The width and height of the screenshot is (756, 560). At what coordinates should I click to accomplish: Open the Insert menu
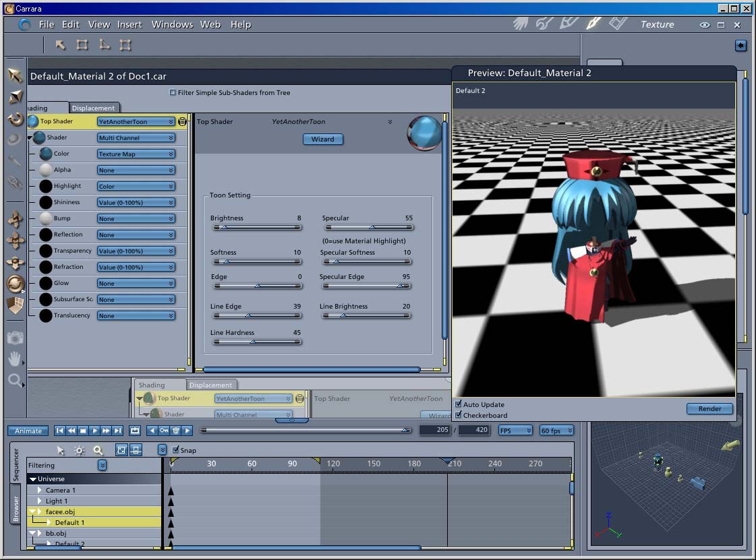click(129, 24)
